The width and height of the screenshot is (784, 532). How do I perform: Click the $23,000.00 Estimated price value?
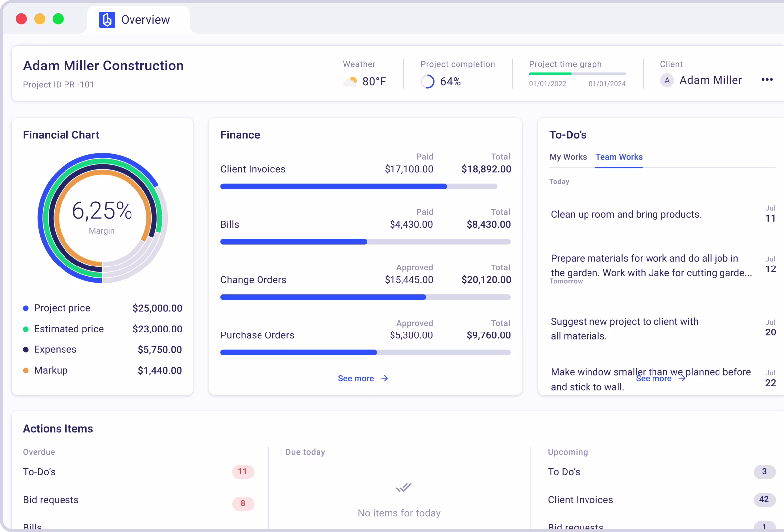pos(157,329)
